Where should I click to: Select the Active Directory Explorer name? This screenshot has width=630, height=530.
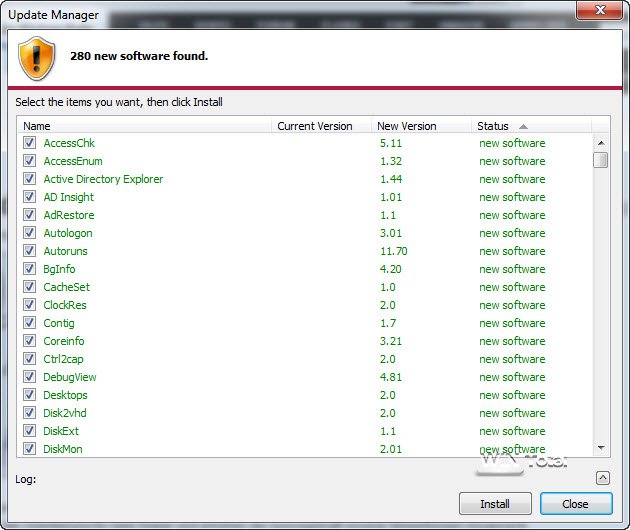pos(103,179)
